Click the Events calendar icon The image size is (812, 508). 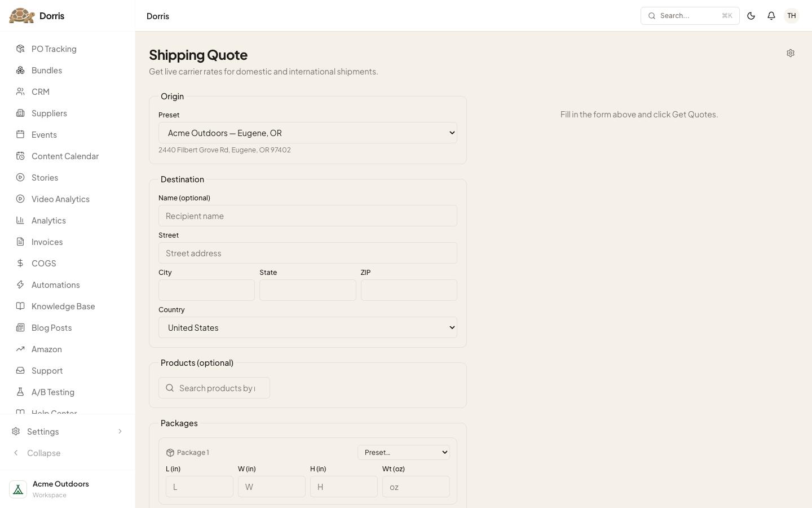coord(20,134)
